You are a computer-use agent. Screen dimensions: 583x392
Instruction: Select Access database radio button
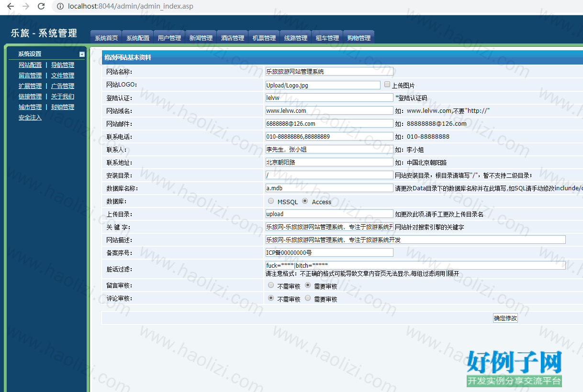(305, 201)
